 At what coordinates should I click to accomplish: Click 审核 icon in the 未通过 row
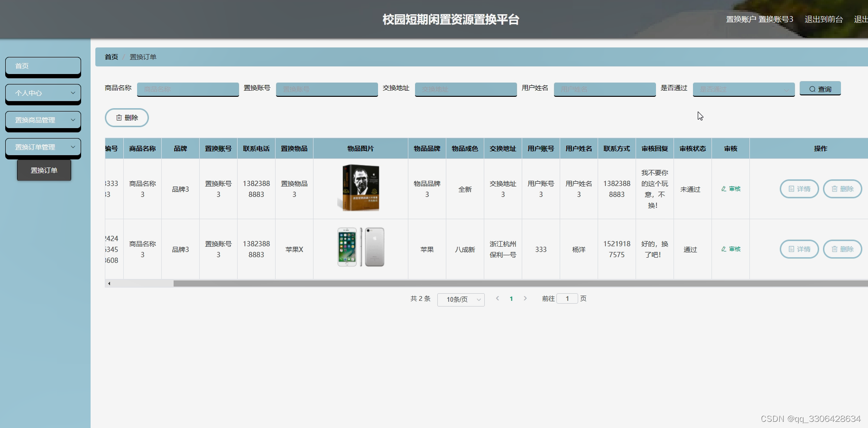(x=730, y=189)
